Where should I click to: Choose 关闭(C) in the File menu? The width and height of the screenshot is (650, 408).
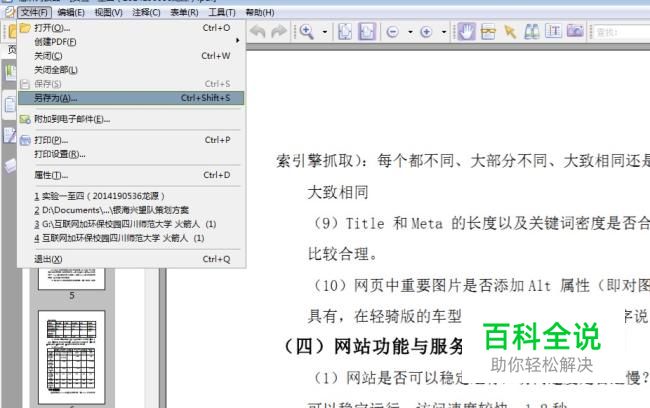click(131, 56)
